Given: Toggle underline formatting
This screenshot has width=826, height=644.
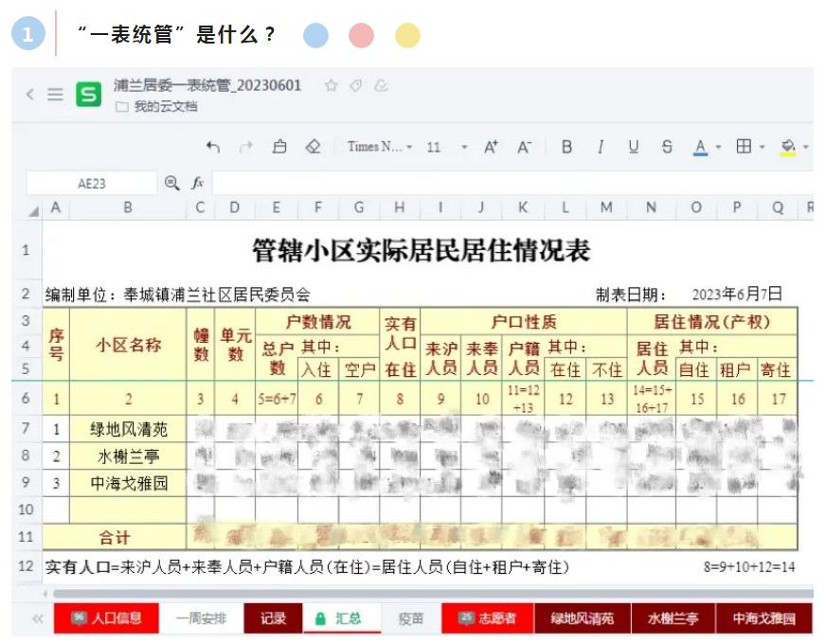Looking at the screenshot, I should [x=633, y=147].
